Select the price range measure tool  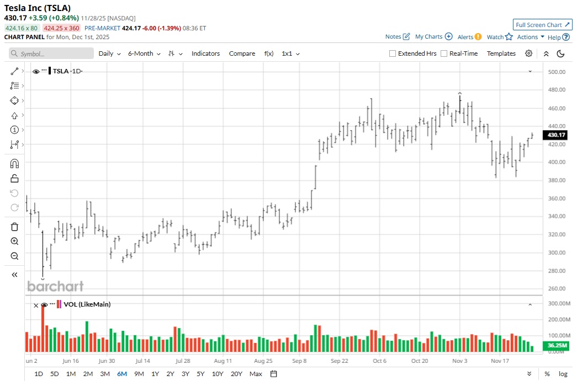[x=14, y=144]
